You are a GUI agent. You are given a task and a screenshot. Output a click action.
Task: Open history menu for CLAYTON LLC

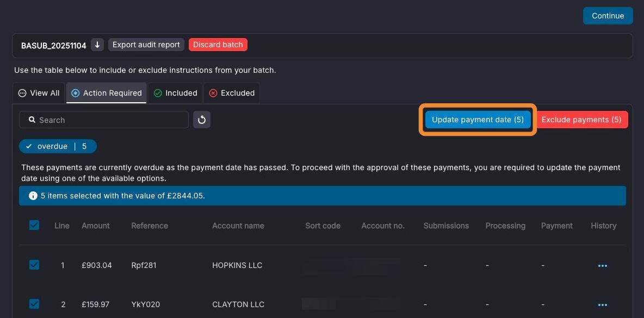coord(603,305)
